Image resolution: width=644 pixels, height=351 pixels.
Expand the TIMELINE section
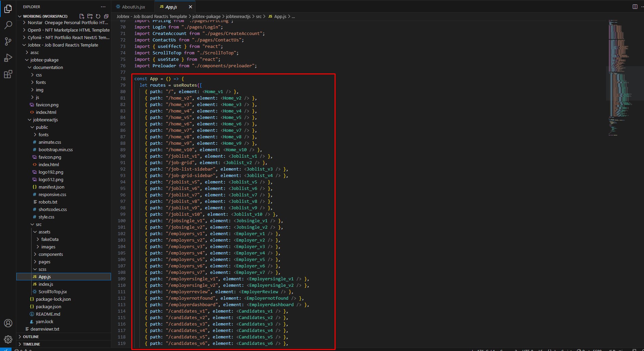coord(32,344)
